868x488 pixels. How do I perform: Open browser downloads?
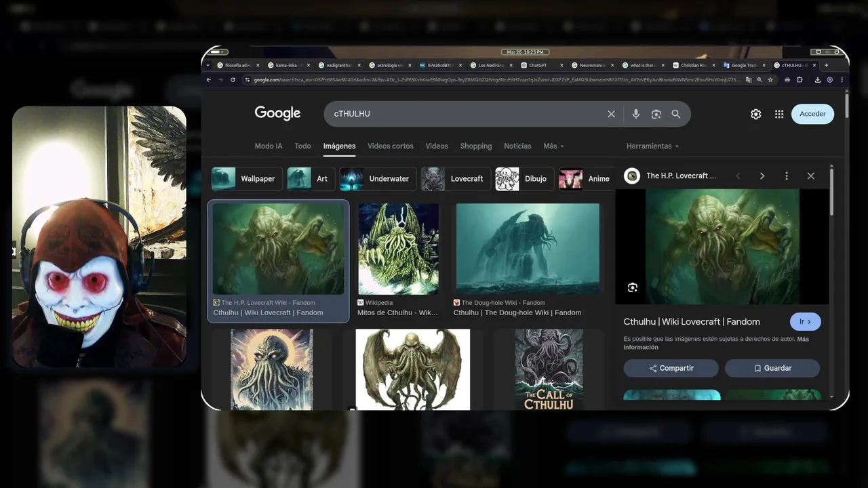coord(818,79)
